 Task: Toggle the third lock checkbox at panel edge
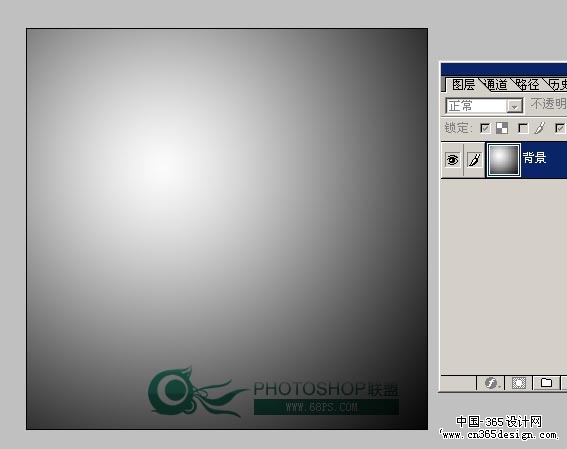click(x=561, y=128)
